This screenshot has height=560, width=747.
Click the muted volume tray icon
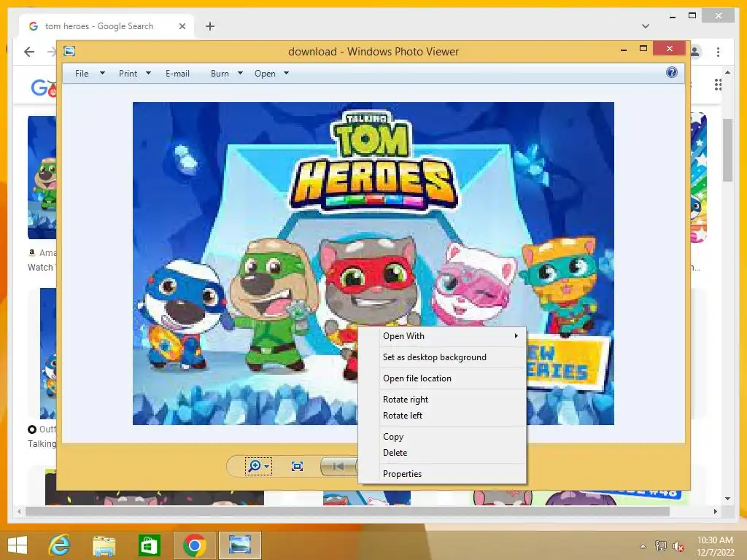pos(678,545)
